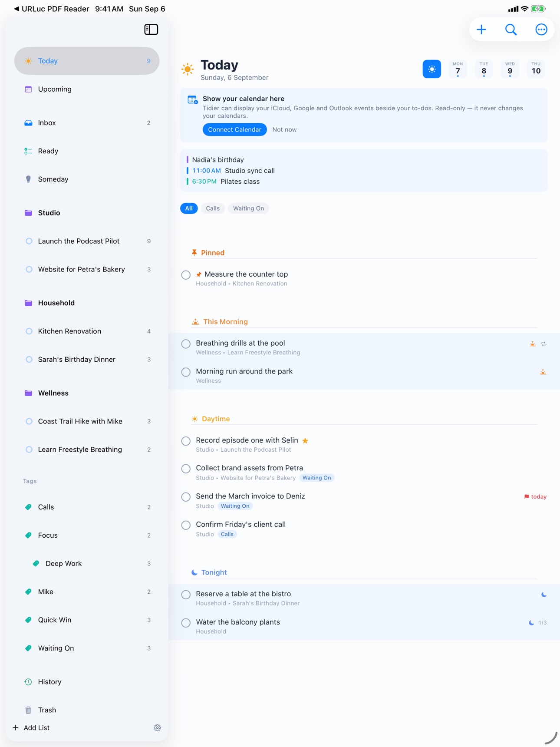Filter by the Calls chip
This screenshot has width=560, height=747.
point(213,208)
